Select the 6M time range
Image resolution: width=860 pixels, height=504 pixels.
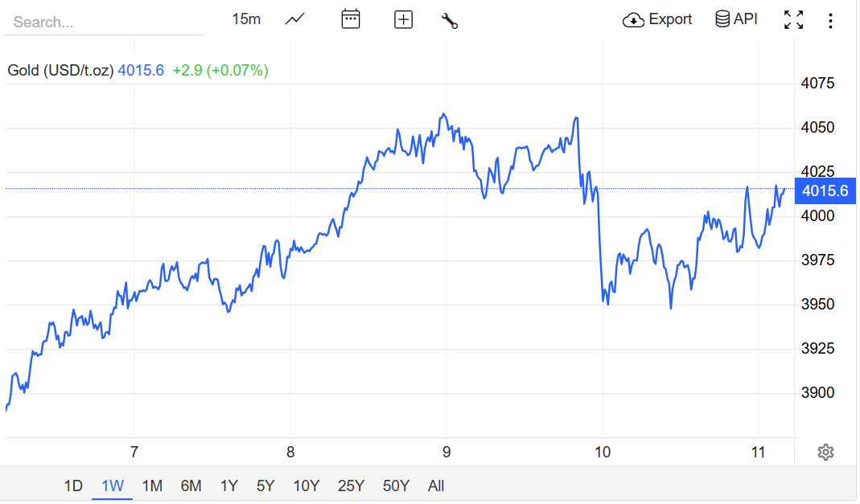[x=191, y=486]
